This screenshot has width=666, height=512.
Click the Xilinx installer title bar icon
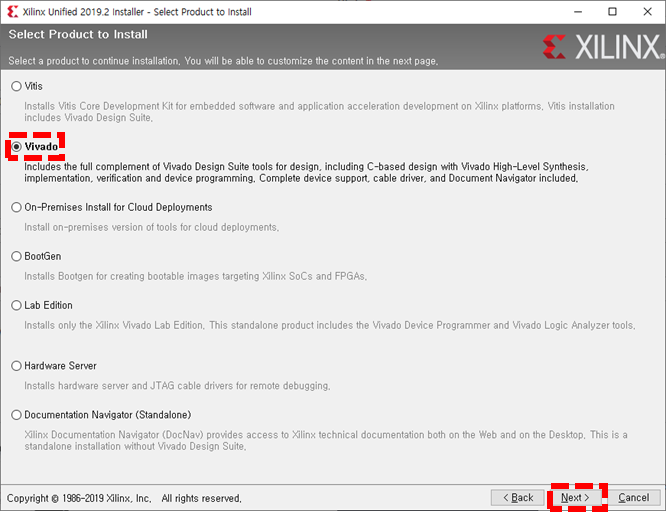click(x=12, y=11)
